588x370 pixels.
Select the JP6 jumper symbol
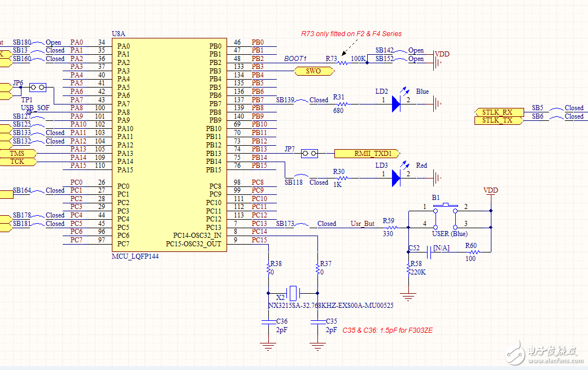click(x=38, y=87)
